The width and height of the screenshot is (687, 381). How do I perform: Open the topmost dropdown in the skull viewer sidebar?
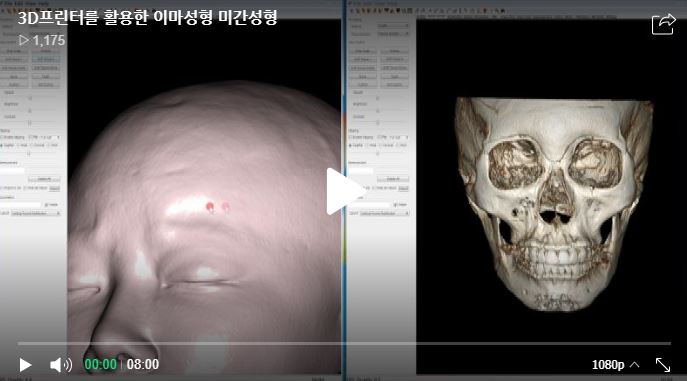[393, 26]
